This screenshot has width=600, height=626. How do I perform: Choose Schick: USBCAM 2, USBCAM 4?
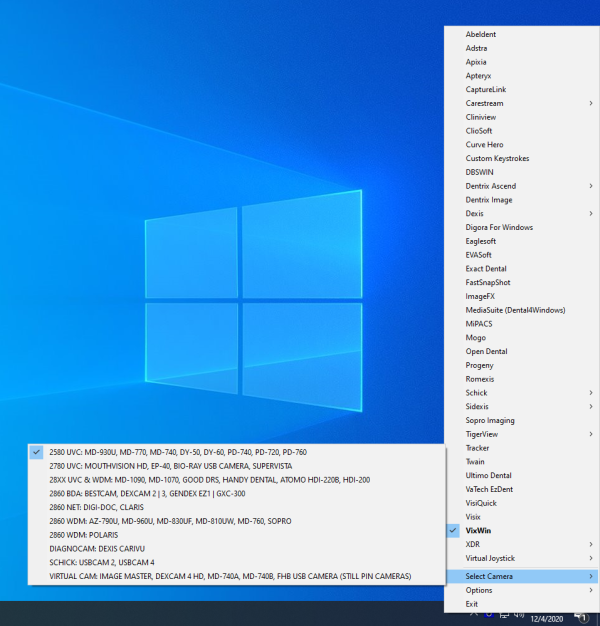(x=104, y=562)
